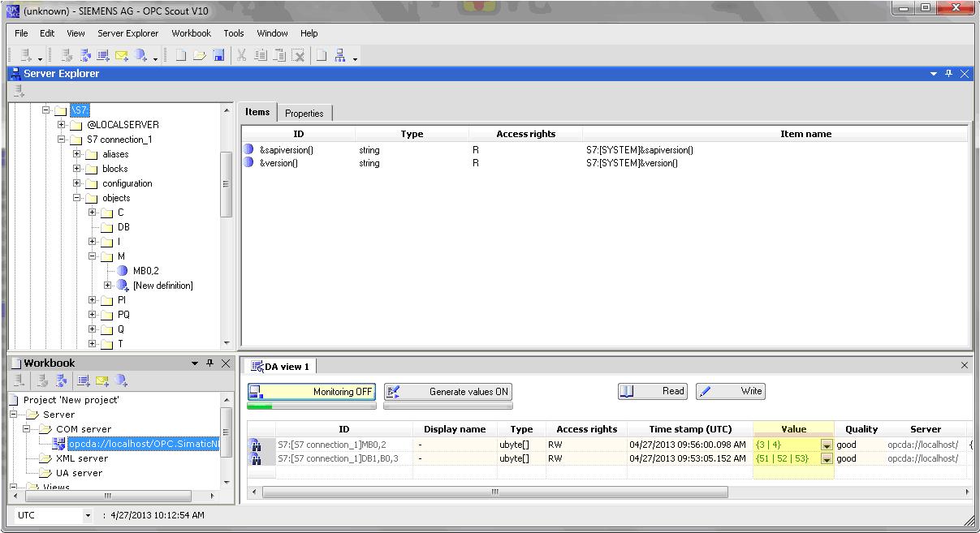Viewport: 980px width, 533px height.
Task: Click the Delete icon with X mark
Action: 298,56
